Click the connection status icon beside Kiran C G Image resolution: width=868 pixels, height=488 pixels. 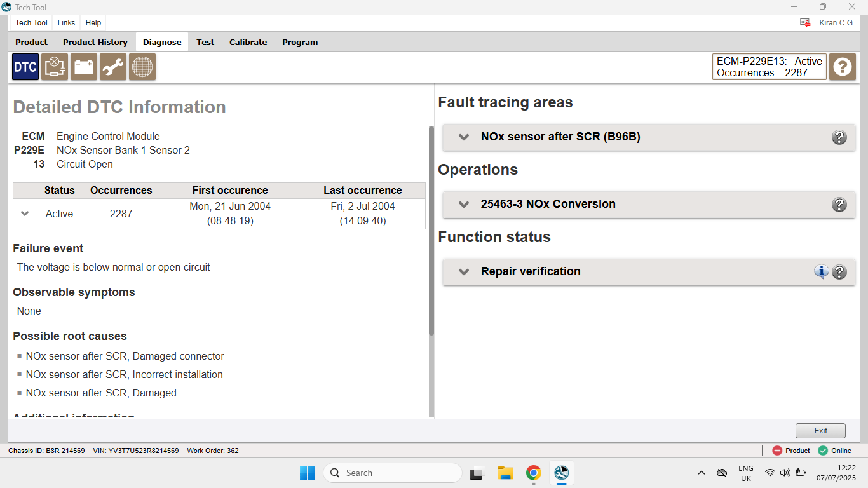pos(805,23)
